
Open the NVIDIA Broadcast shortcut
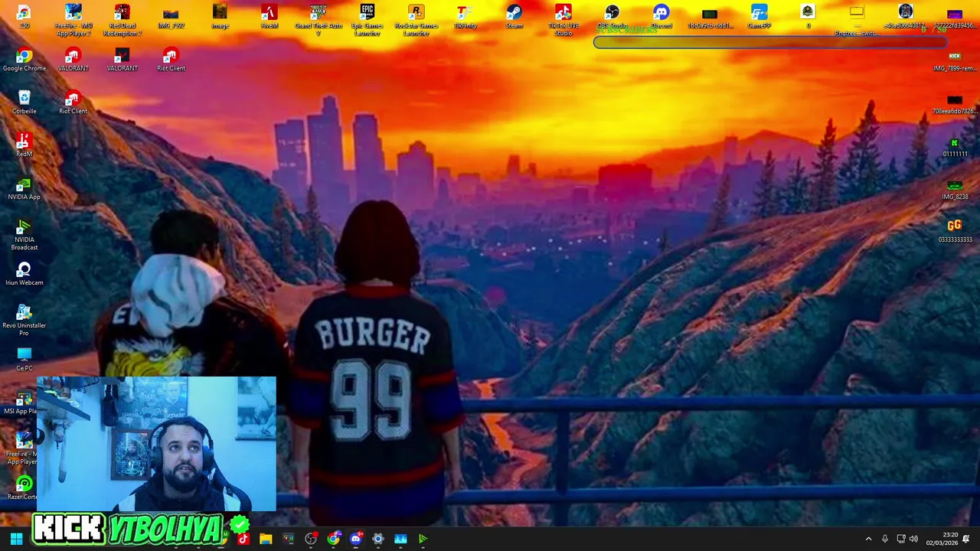pos(24,235)
